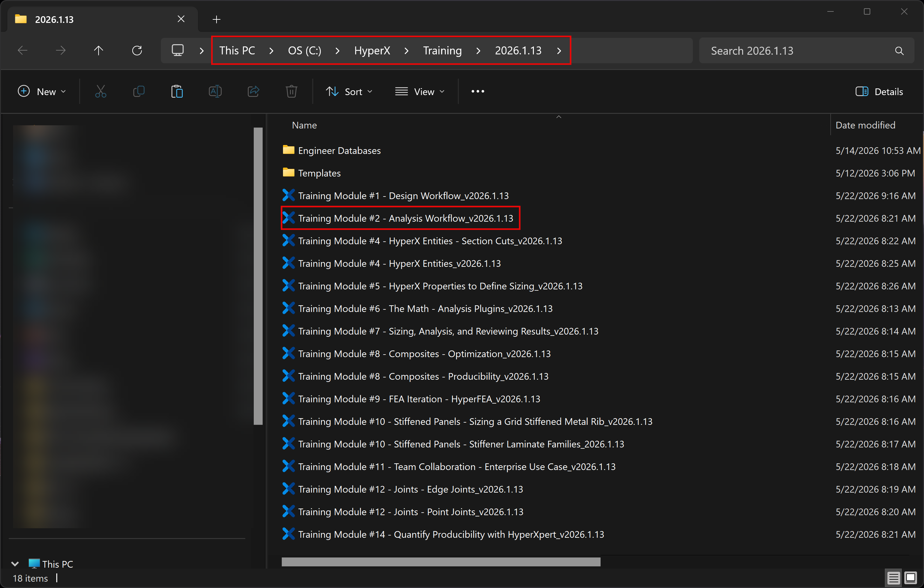Go back with the Back arrow
This screenshot has height=588, width=924.
point(23,50)
